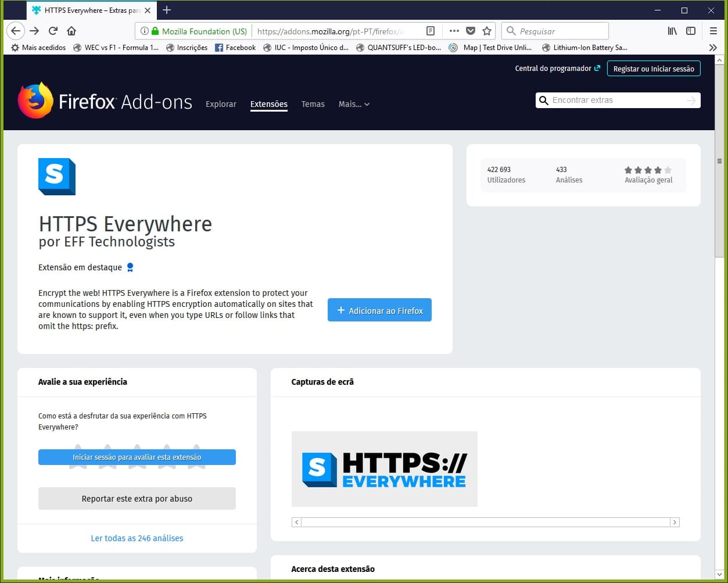
Task: Click left arrow of screenshots scrollbar
Action: pyautogui.click(x=296, y=523)
